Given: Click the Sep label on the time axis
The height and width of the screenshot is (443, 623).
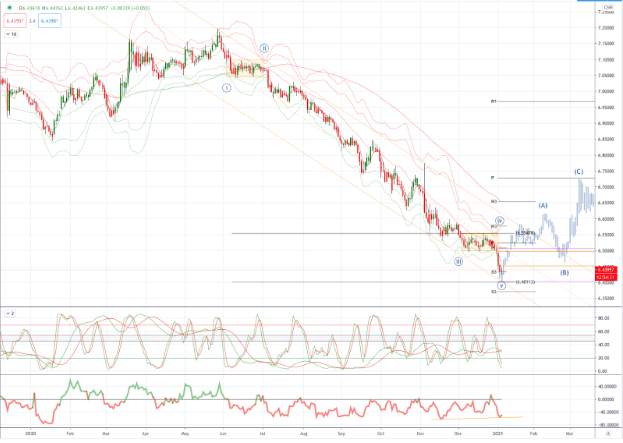Looking at the screenshot, I should pyautogui.click(x=342, y=433).
